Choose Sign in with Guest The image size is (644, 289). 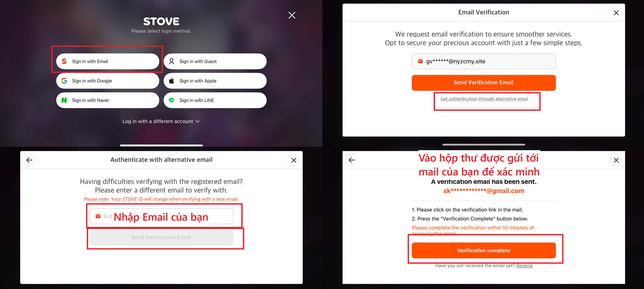tap(215, 61)
